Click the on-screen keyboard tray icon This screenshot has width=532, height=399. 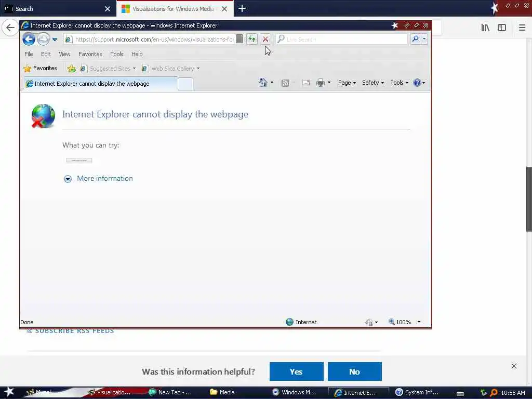(x=460, y=393)
